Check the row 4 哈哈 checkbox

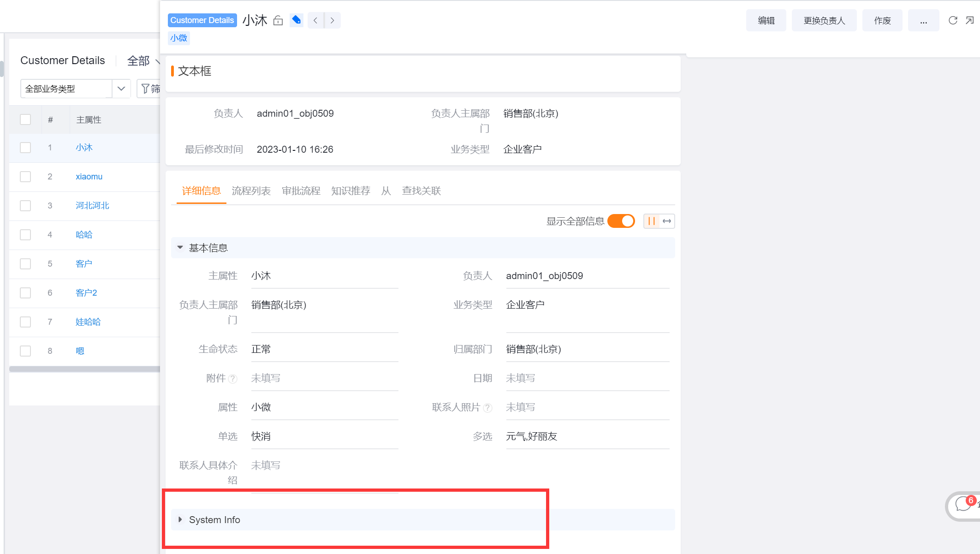click(x=25, y=235)
